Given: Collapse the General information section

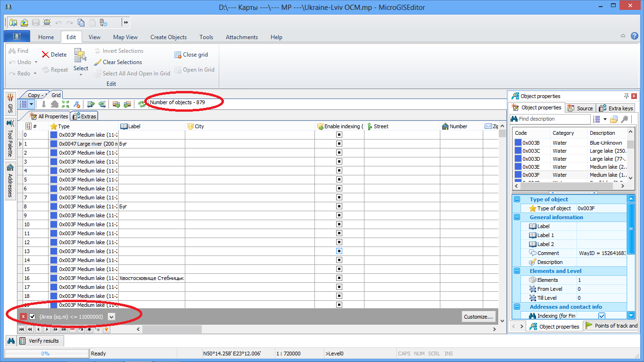Looking at the screenshot, I should click(x=517, y=217).
